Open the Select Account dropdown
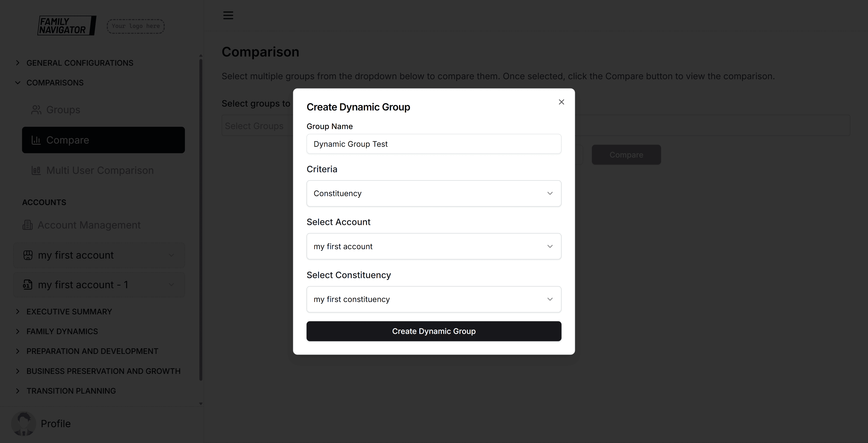 click(x=434, y=246)
